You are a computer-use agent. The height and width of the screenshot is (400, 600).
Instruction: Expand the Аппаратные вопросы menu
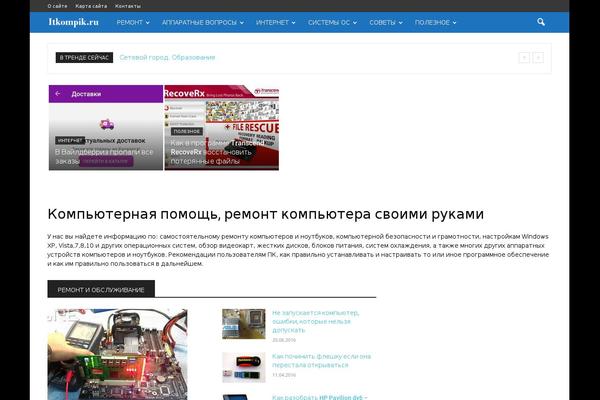coord(202,23)
